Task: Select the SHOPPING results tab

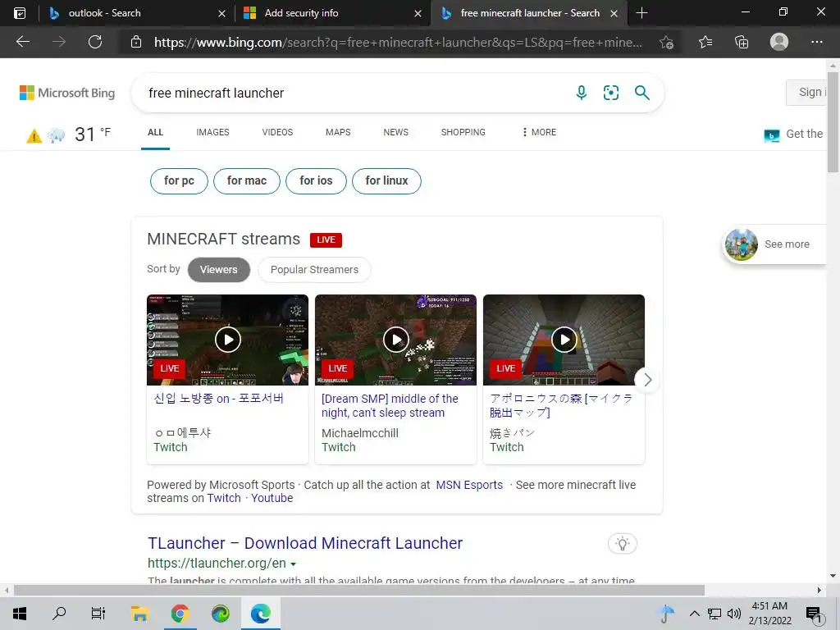Action: [463, 132]
